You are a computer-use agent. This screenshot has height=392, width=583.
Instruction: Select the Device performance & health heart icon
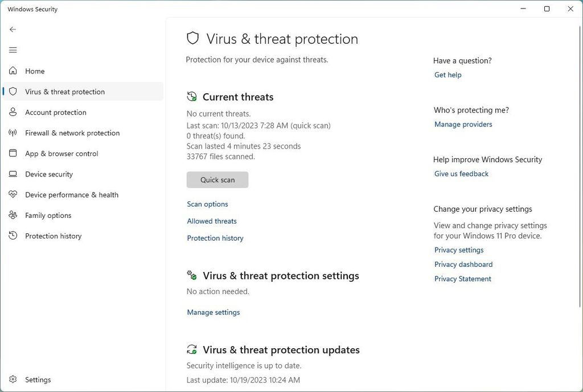coord(13,195)
